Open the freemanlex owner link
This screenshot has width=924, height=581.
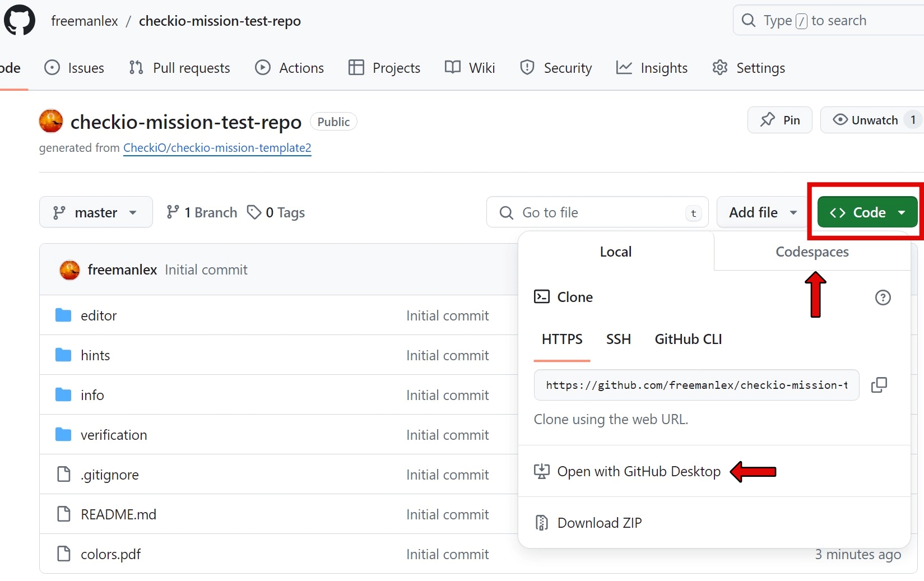85,21
